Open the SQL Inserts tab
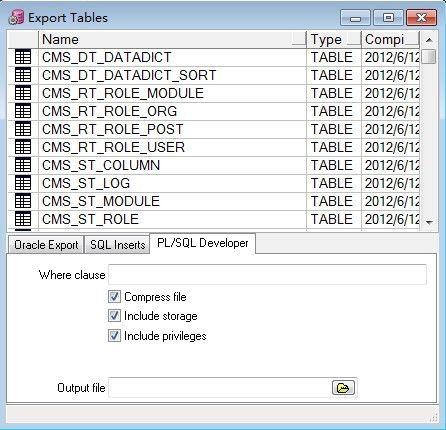This screenshot has height=430, width=446. coord(117,245)
